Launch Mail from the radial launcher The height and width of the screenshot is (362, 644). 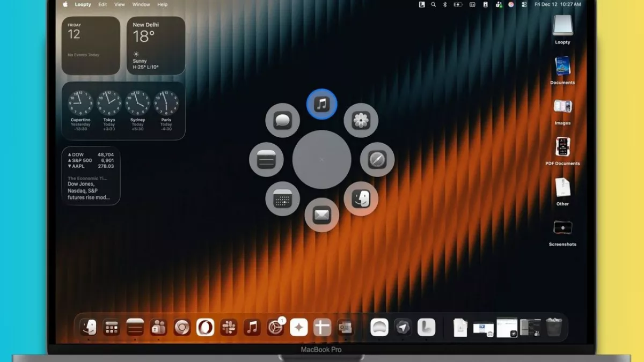click(x=321, y=215)
